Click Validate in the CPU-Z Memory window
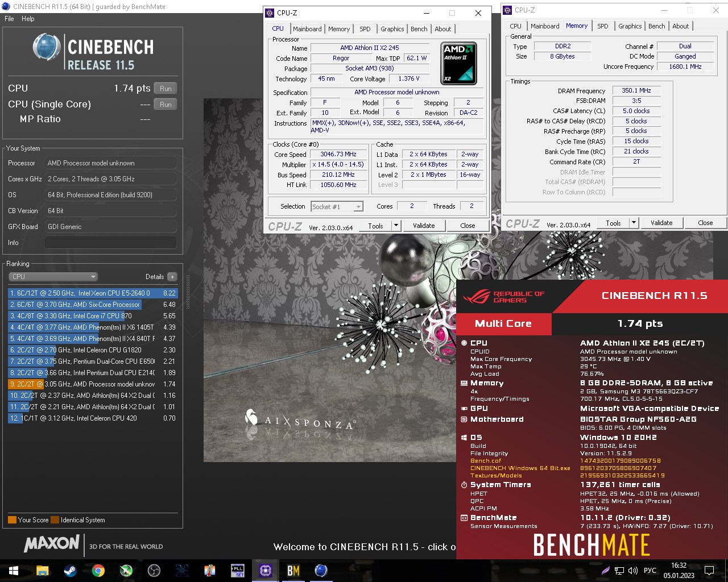This screenshot has height=582, width=728. tap(661, 223)
